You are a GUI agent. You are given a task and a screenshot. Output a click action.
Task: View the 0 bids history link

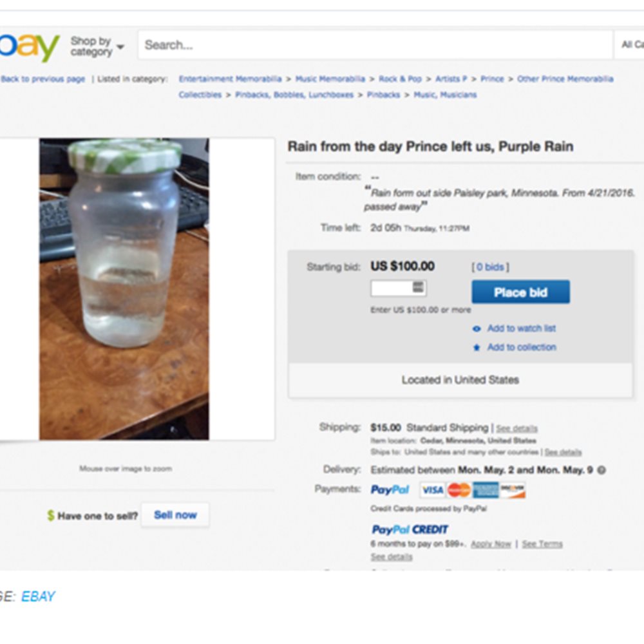(x=490, y=267)
